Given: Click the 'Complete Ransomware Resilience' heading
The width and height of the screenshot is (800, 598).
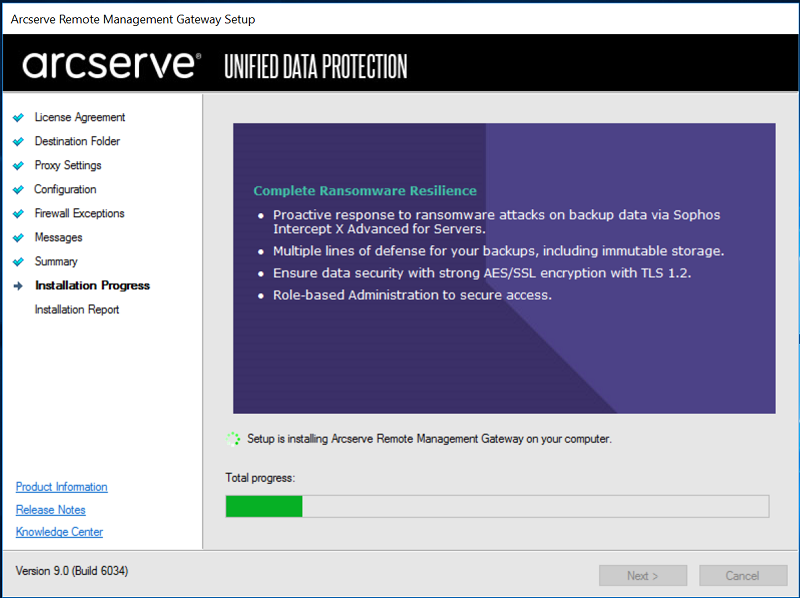Looking at the screenshot, I should [365, 191].
